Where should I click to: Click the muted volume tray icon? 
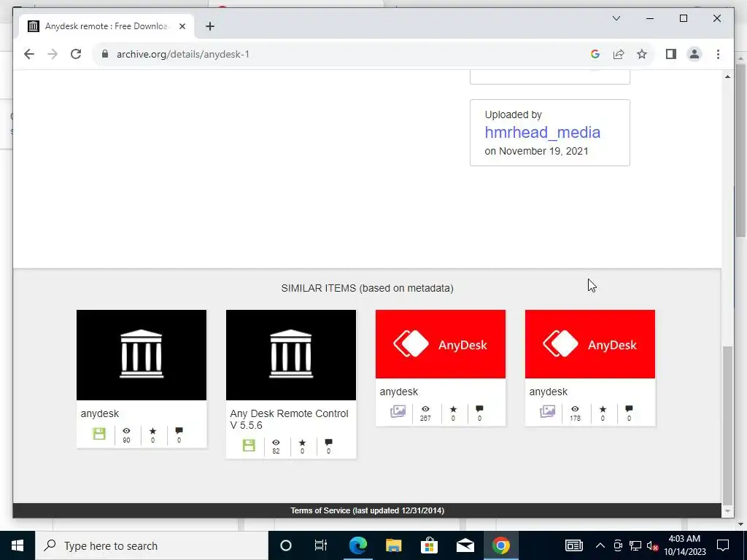click(x=652, y=545)
